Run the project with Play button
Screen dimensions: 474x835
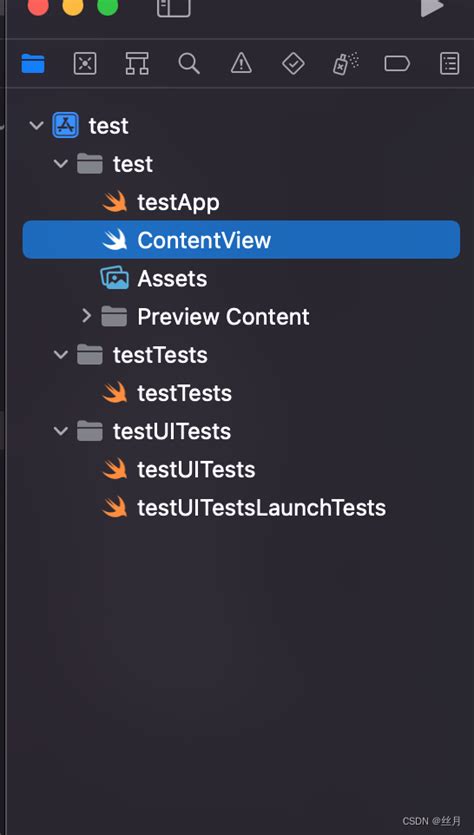[432, 7]
